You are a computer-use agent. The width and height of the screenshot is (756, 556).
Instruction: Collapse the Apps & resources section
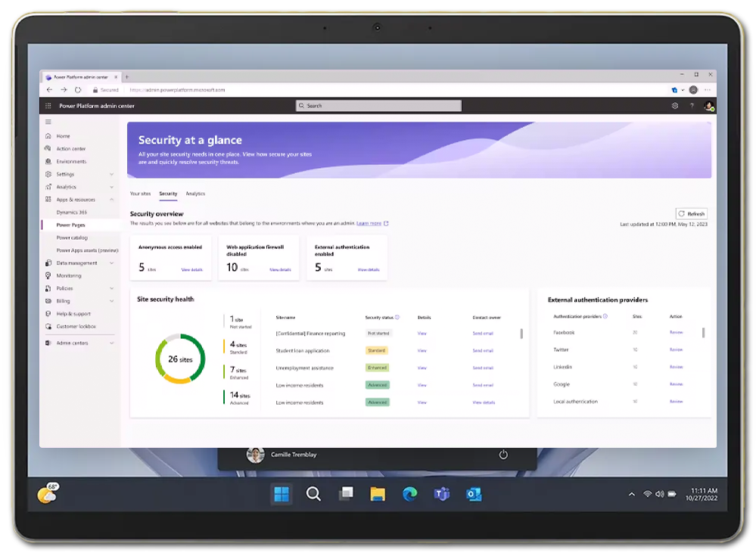111,200
